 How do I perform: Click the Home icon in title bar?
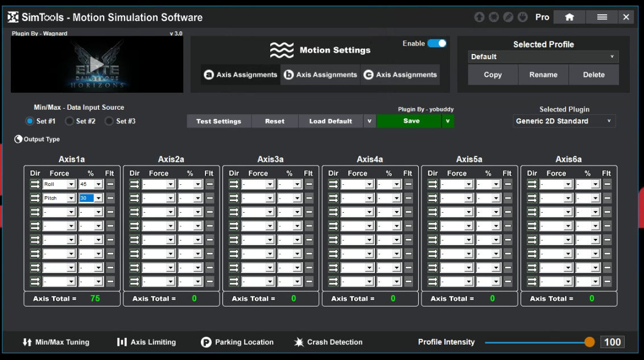click(x=569, y=17)
